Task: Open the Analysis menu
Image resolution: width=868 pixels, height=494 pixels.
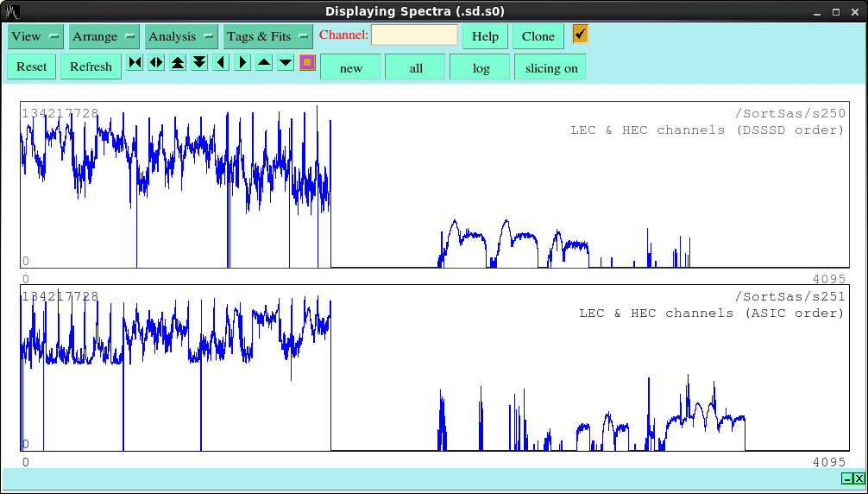Action: click(x=181, y=36)
